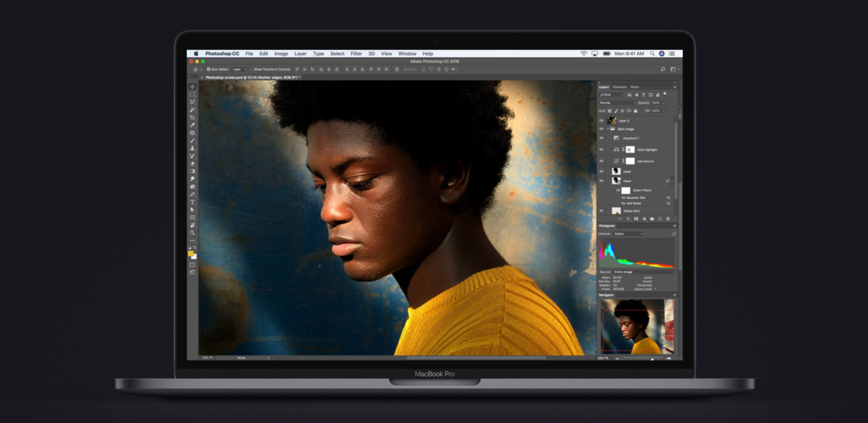The image size is (868, 423).
Task: Open search icon in Photoshop options bar
Action: pyautogui.click(x=662, y=69)
